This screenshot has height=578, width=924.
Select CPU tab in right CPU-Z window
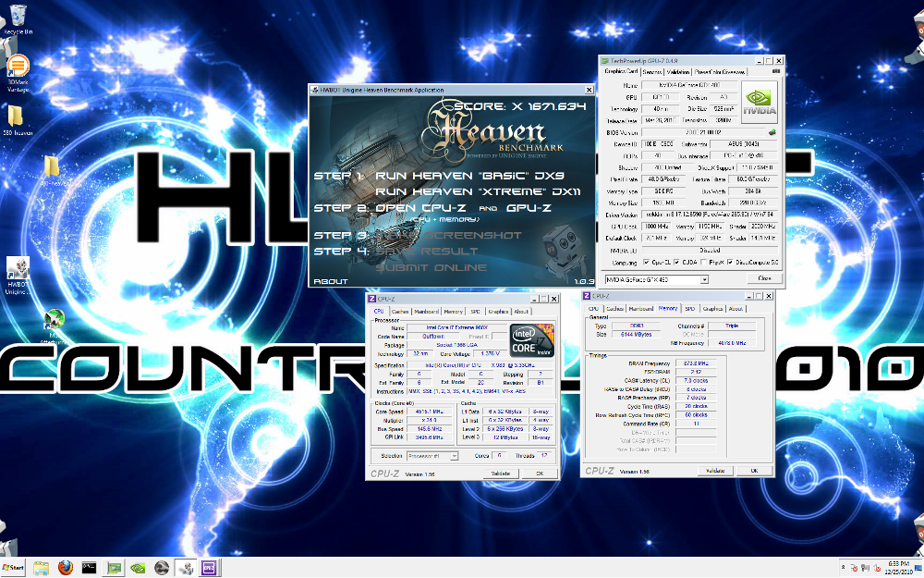[x=593, y=309]
